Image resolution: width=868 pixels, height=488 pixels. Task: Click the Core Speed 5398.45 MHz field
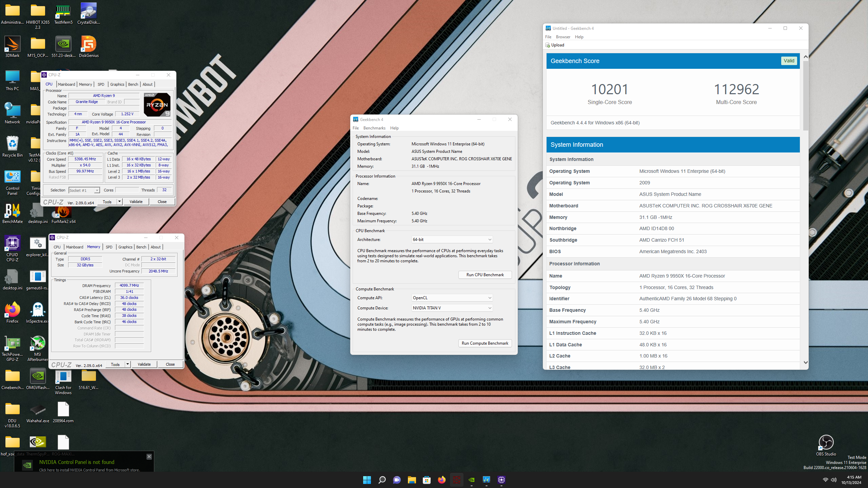[85, 159]
